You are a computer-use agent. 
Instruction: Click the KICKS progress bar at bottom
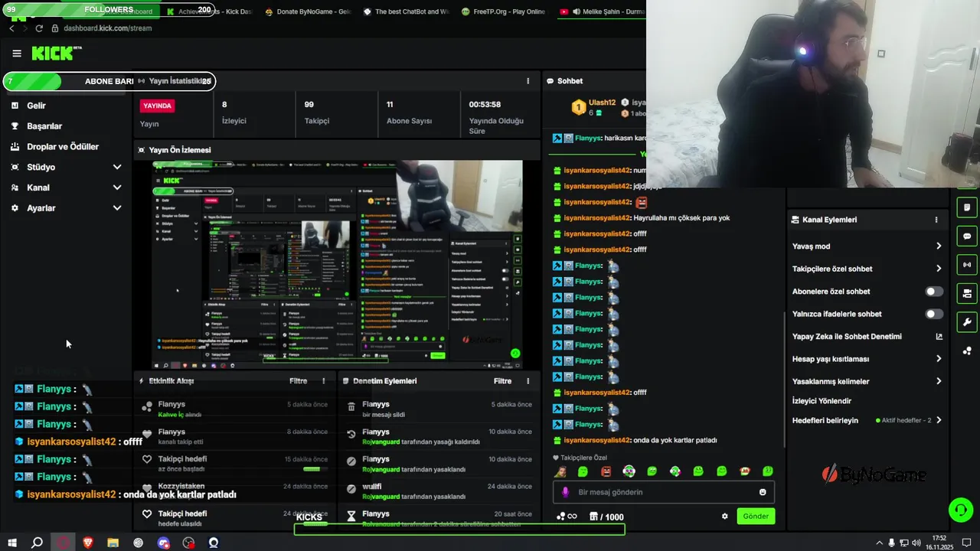[x=459, y=528]
